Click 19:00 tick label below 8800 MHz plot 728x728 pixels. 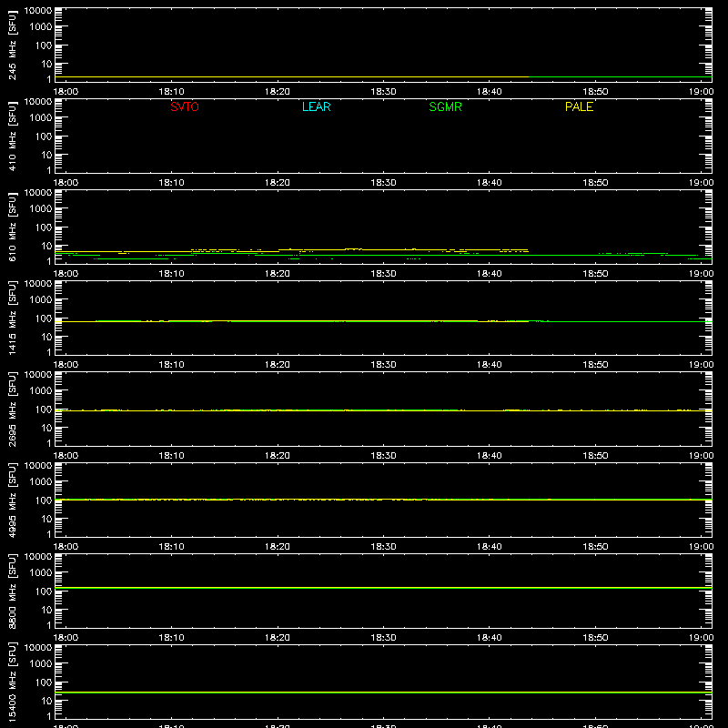coord(701,638)
